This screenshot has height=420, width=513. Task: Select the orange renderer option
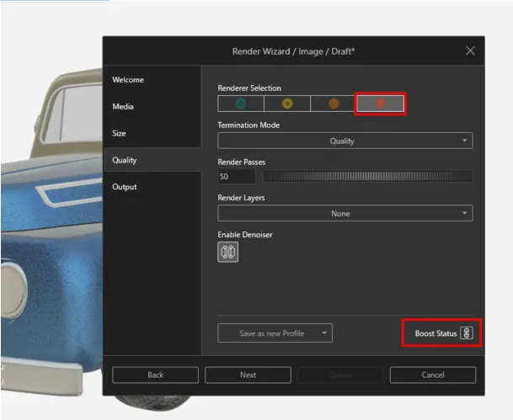click(334, 104)
